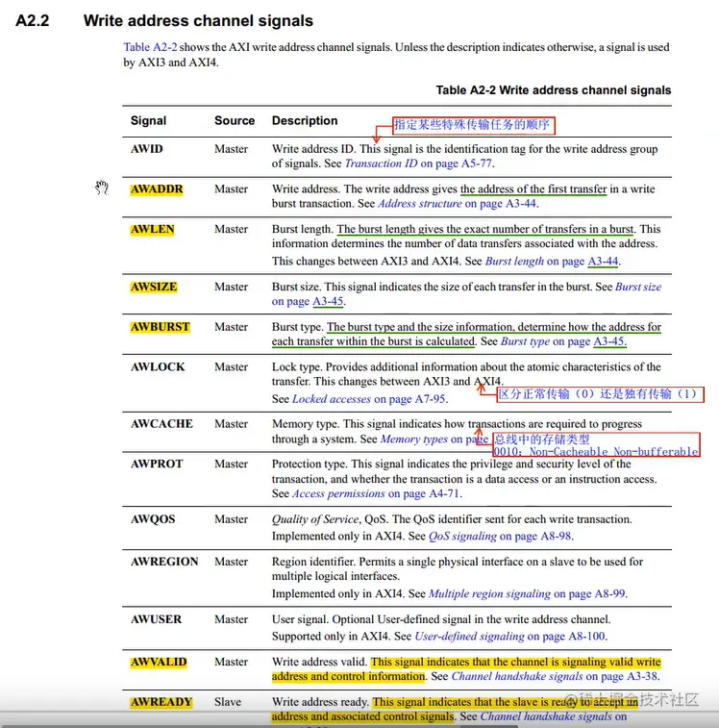
Task: Follow Multiple region signaling page A8-99 link
Action: [x=527, y=593]
